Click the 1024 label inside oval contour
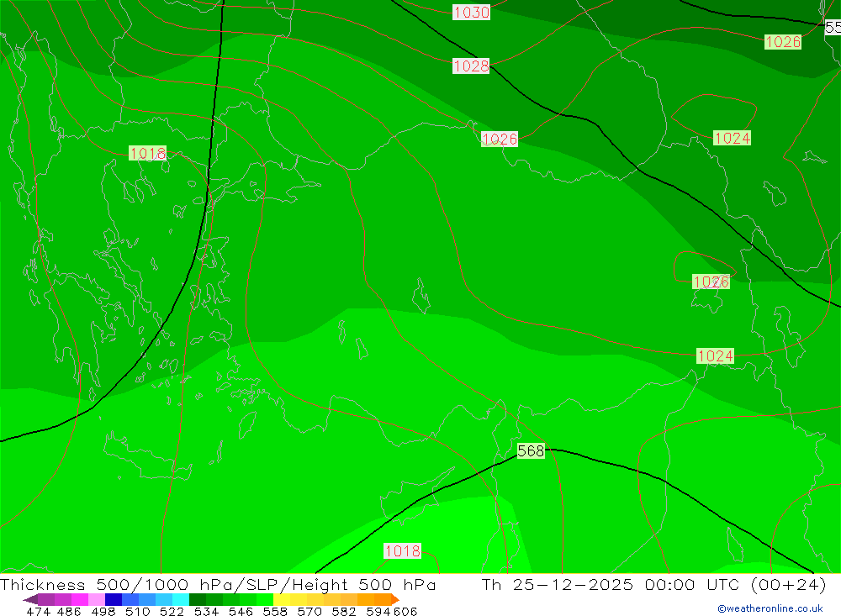This screenshot has height=616, width=841. (x=732, y=138)
